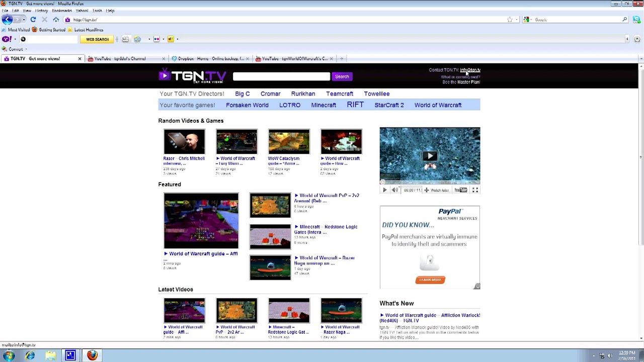Switch to YouTube tgnIdol's Channel tab
644x362 pixels.
point(126,59)
